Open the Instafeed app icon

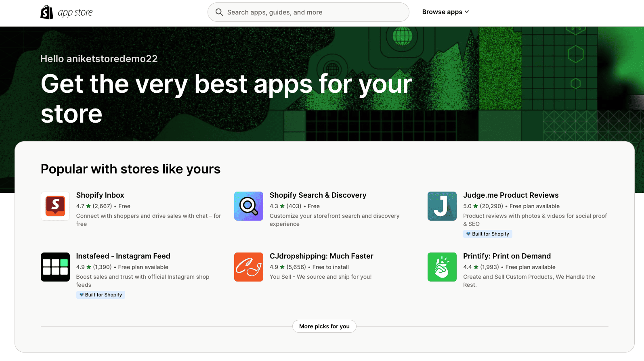pyautogui.click(x=55, y=267)
